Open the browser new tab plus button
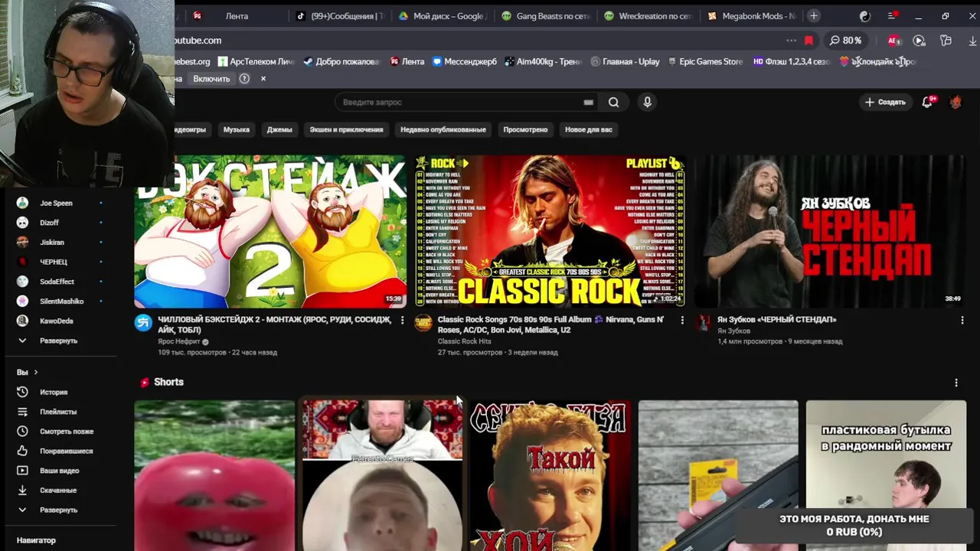Viewport: 980px width, 551px height. coord(813,15)
